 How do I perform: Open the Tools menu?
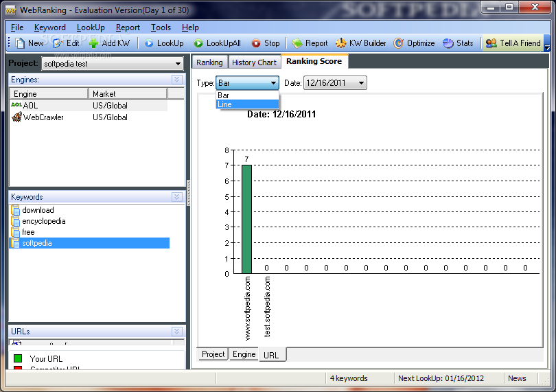161,27
